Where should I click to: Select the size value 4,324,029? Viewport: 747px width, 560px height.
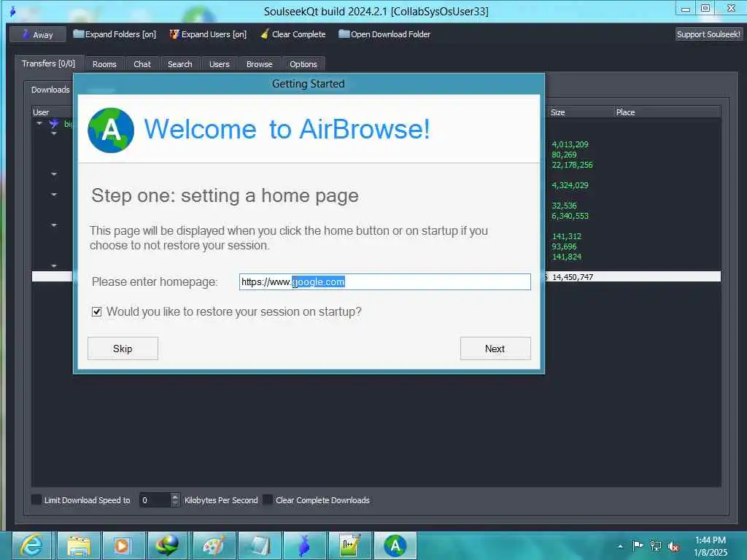click(570, 185)
